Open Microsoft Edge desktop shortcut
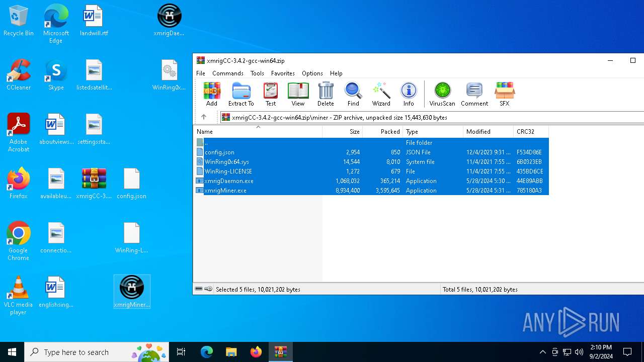This screenshot has height=362, width=644. [x=56, y=24]
